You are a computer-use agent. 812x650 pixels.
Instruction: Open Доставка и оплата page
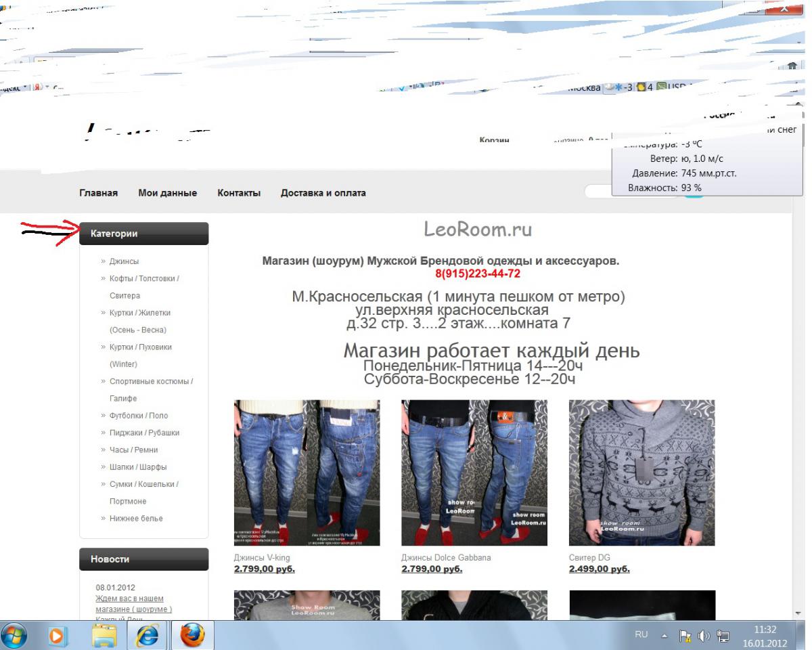click(x=323, y=193)
